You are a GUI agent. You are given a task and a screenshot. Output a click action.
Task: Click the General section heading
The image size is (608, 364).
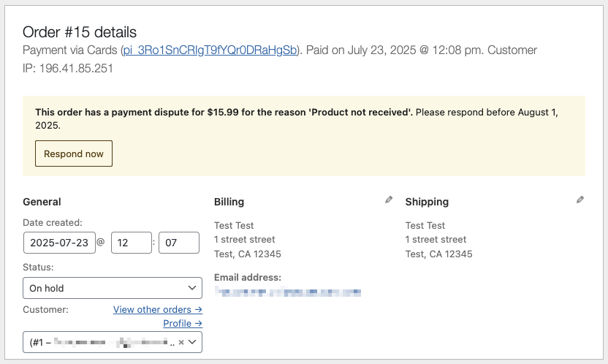click(x=42, y=202)
